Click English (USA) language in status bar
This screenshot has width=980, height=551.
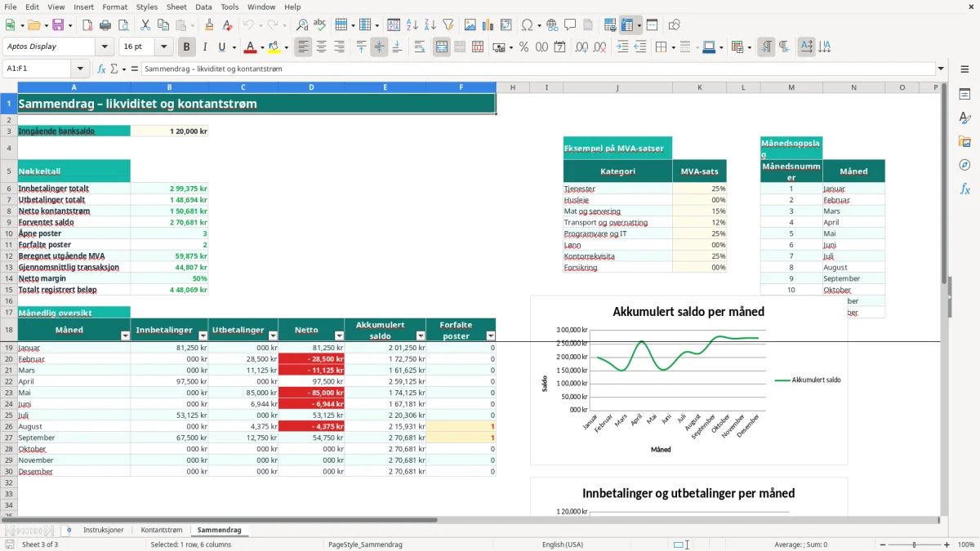pos(563,544)
